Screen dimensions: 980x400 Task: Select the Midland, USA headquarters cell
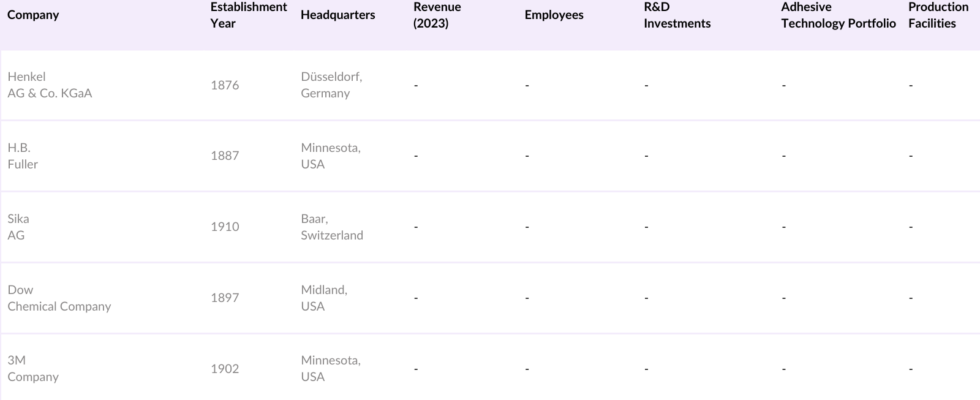tap(324, 298)
